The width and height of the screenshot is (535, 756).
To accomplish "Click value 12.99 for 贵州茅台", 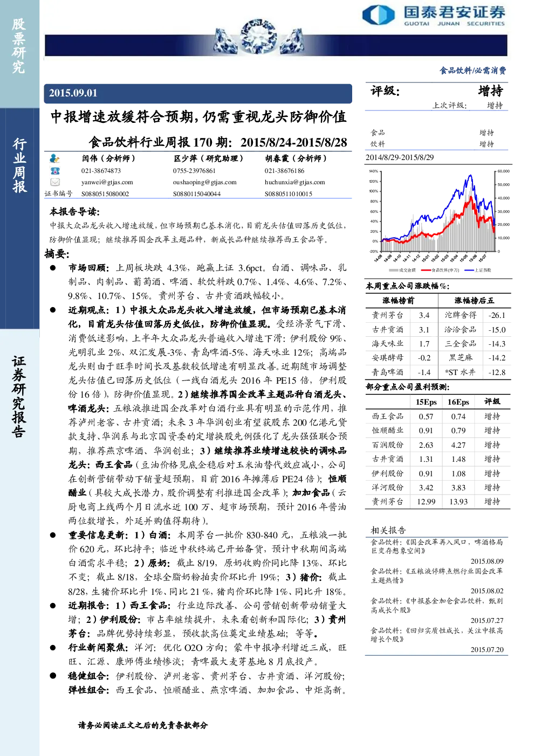I will tap(426, 502).
